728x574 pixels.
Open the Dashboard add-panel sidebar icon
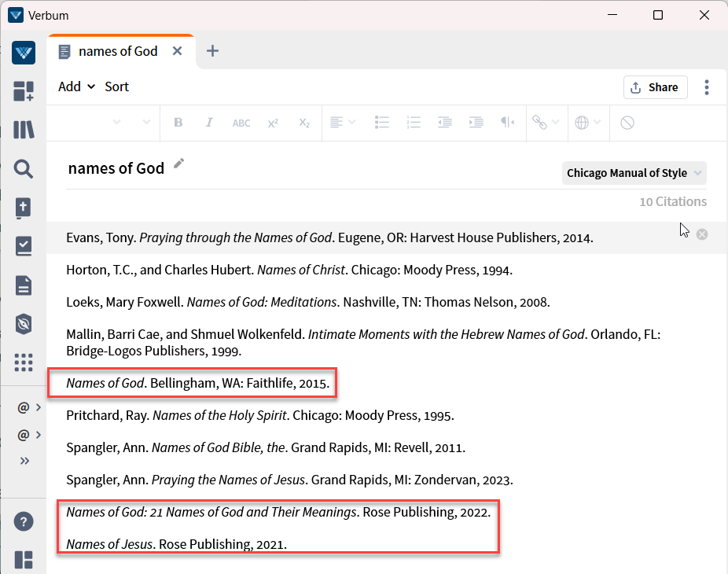click(x=24, y=91)
